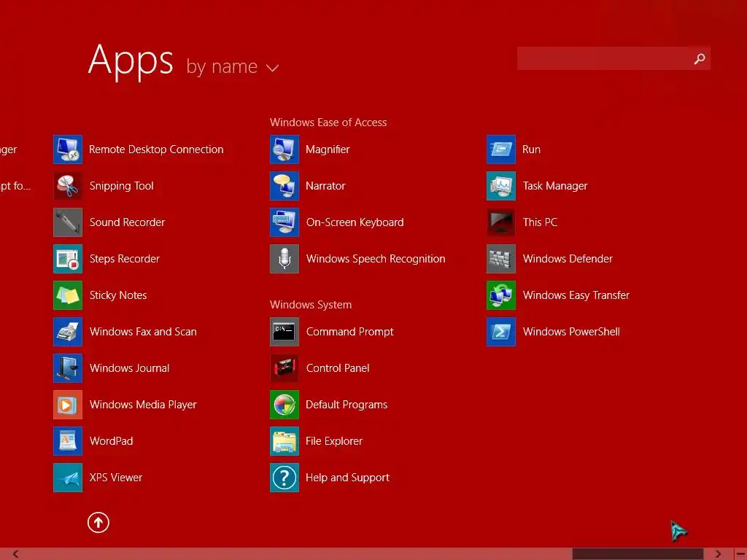This screenshot has height=560, width=747.
Task: Click the horizontal scrollbar thumb
Action: [638, 554]
